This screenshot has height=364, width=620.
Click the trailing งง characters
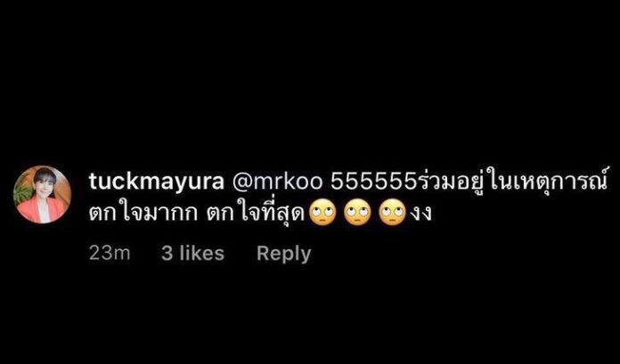[420, 215]
